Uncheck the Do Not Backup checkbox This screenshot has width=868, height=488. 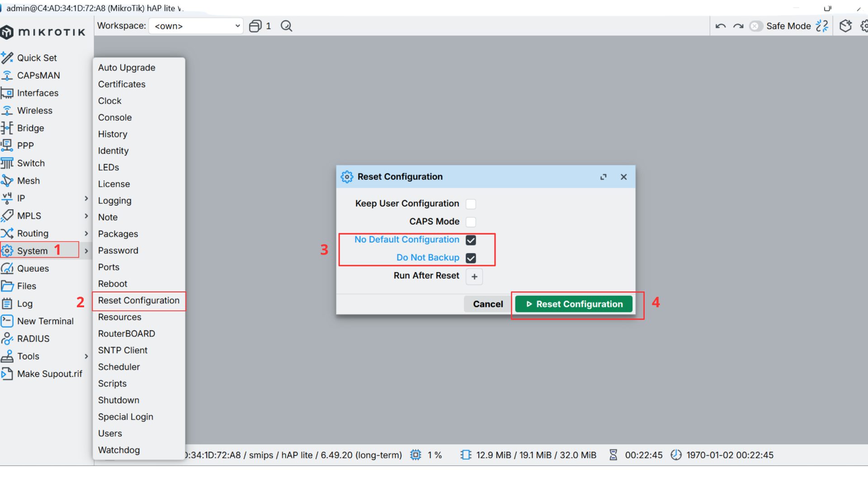coord(471,258)
